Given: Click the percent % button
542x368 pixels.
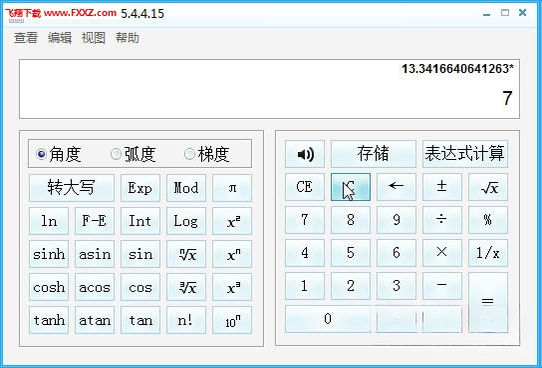Looking at the screenshot, I should tap(488, 220).
